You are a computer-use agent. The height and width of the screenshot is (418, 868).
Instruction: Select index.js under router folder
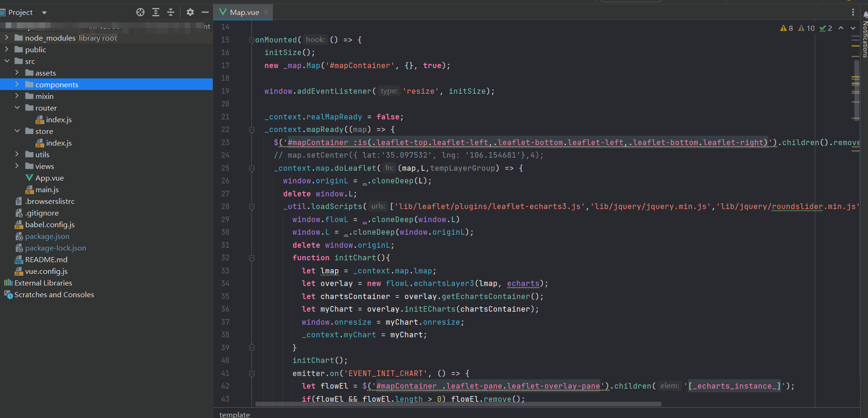click(59, 119)
